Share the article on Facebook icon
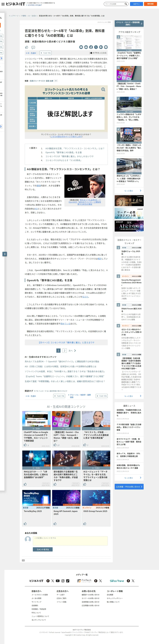Screen dimensions: 159x644 (91, 47)
